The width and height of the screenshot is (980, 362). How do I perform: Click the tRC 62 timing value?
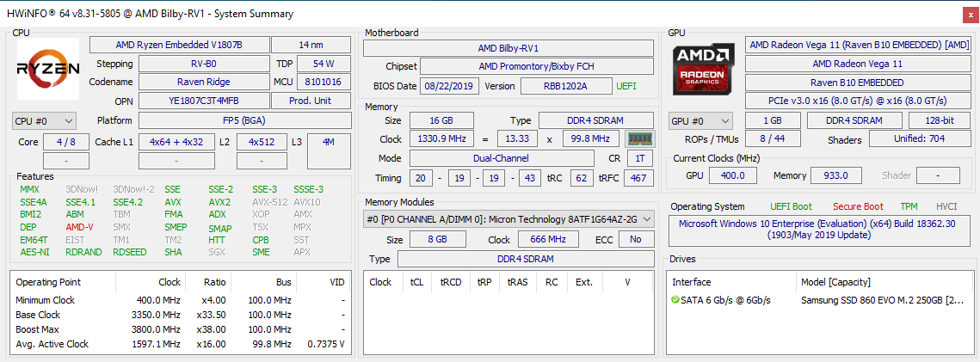coord(582,179)
